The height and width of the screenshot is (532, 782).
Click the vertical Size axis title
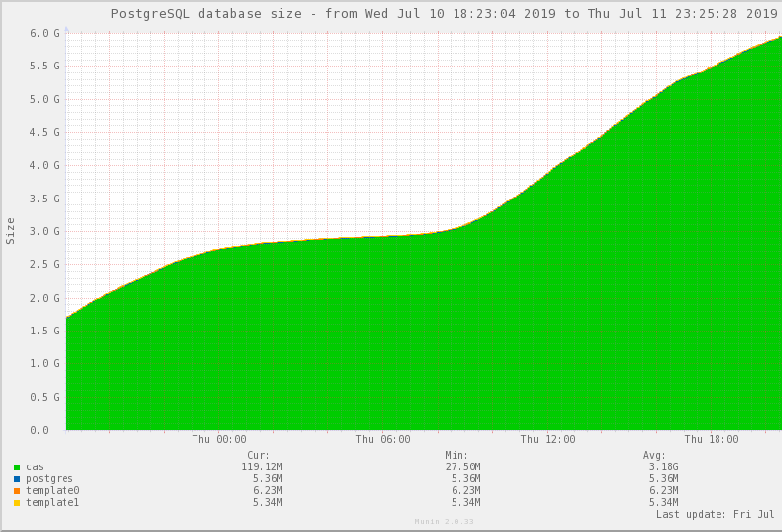11,231
